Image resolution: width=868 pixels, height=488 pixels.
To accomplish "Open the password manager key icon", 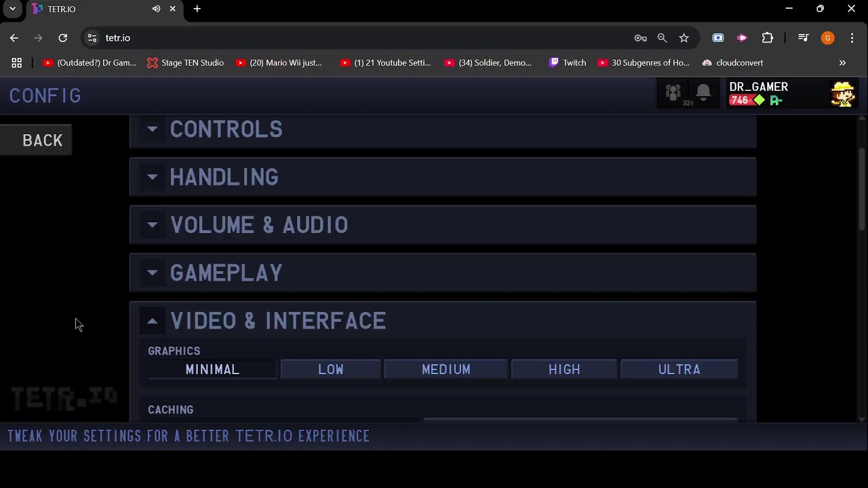I will pyautogui.click(x=640, y=38).
